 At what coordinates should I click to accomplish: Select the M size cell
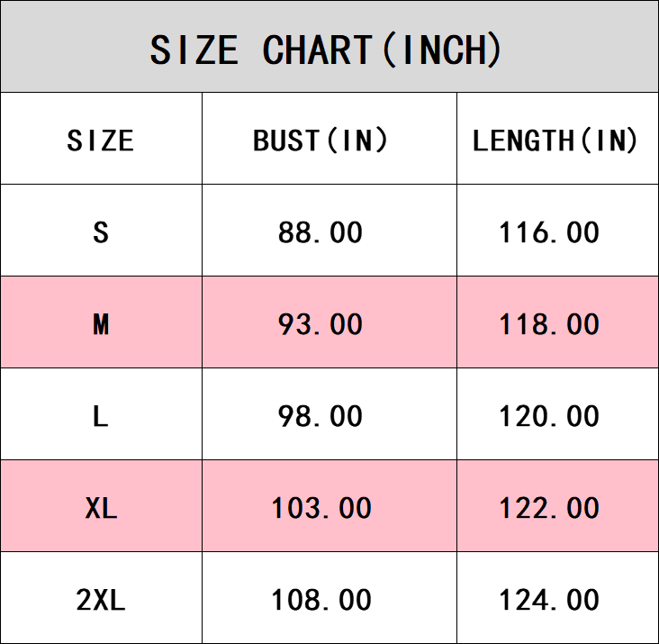coord(101,324)
